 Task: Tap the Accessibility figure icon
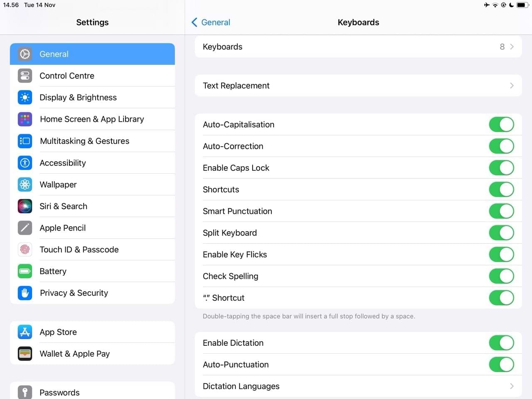coord(25,163)
